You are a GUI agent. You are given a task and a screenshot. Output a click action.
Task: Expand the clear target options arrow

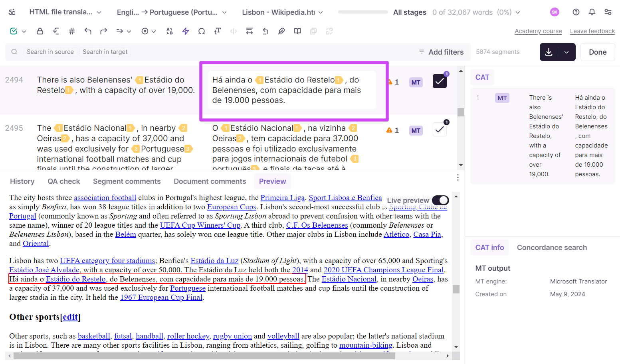[154, 31]
